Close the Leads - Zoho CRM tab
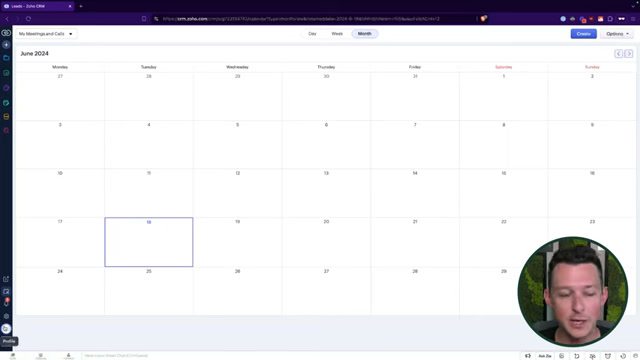The width and height of the screenshot is (640, 360). [x=70, y=6]
